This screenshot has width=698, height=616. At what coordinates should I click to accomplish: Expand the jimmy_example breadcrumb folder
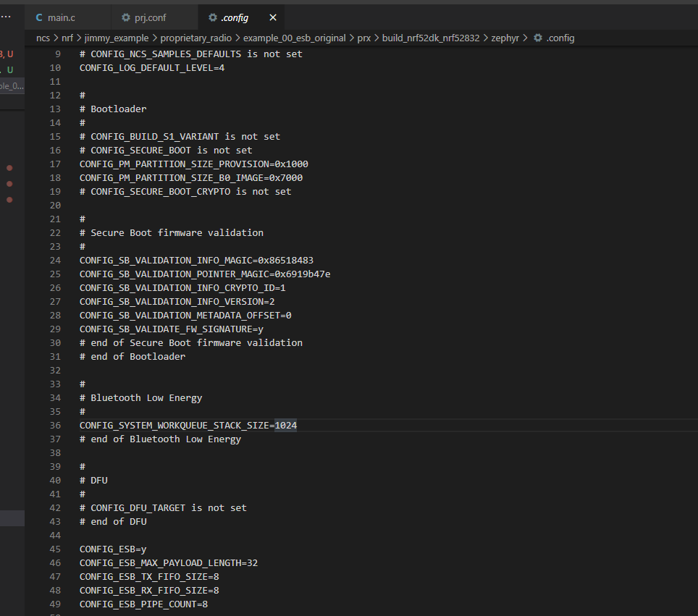tap(117, 38)
